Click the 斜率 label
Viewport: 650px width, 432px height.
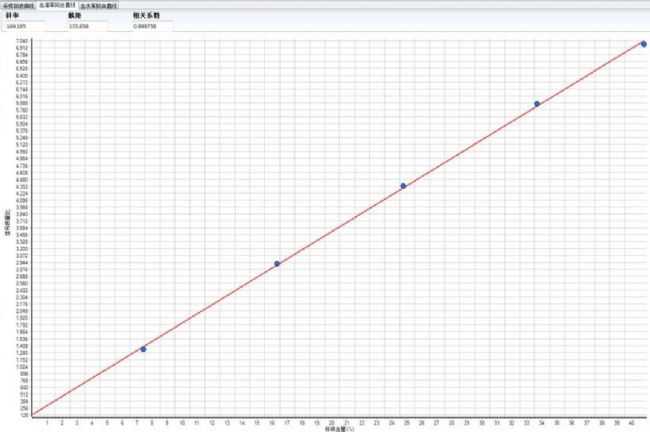coord(11,16)
